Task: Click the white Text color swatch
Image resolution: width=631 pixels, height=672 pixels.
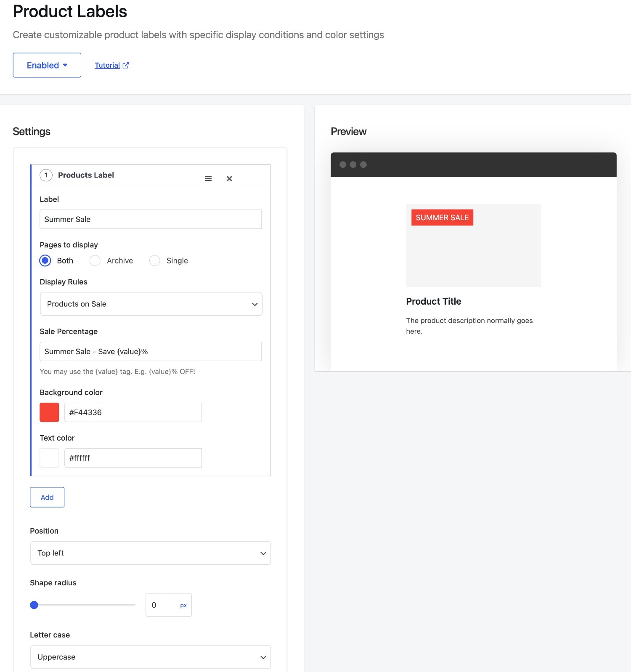Action: [x=49, y=458]
